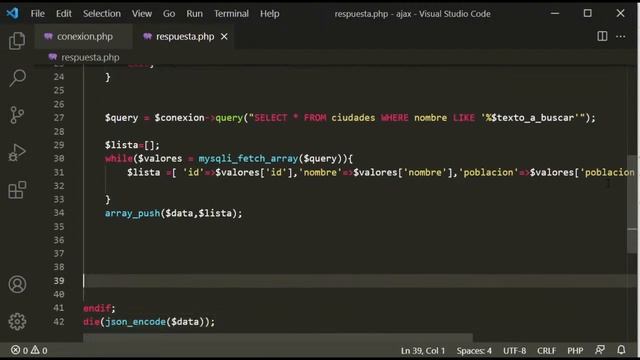
Task: Select the respuesta.php tab
Action: click(184, 37)
